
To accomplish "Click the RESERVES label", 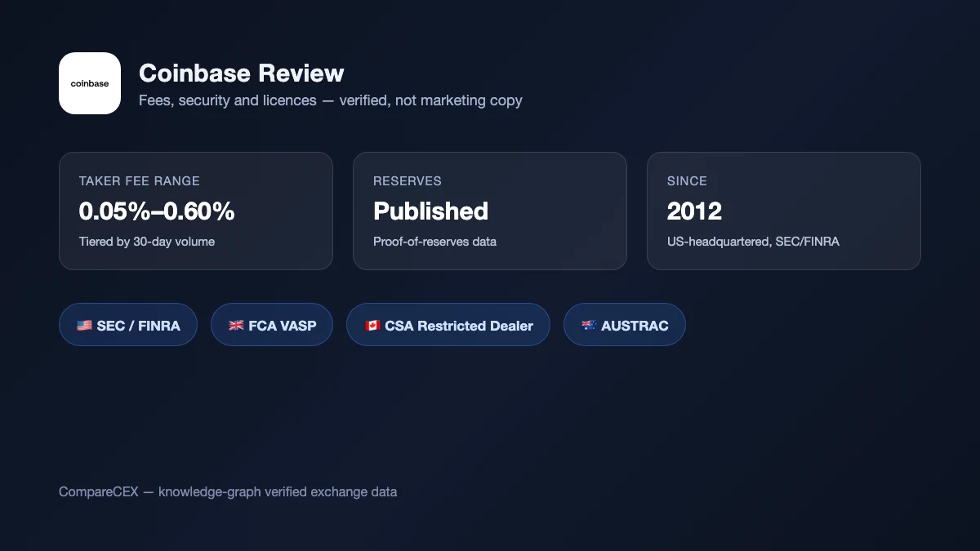I will (408, 181).
